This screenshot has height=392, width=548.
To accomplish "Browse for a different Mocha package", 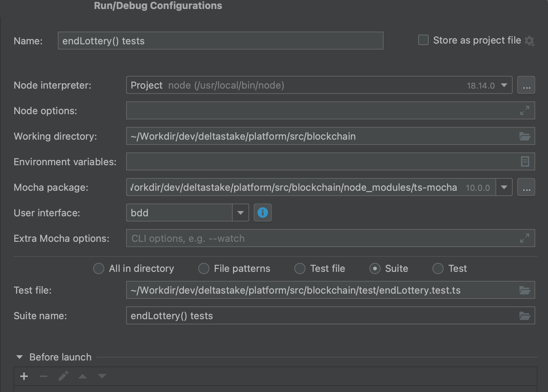I will 526,187.
